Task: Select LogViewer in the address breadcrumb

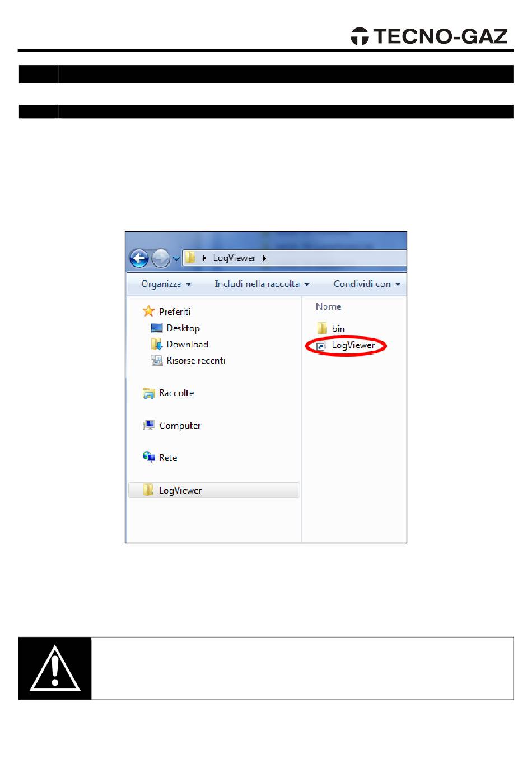Action: (x=234, y=258)
